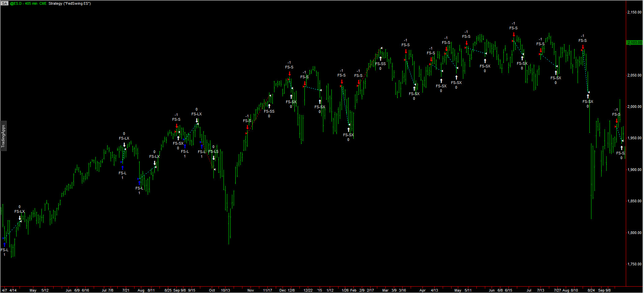Click the 1,950.00 price axis label
This screenshot has height=293, width=644.
(634, 138)
